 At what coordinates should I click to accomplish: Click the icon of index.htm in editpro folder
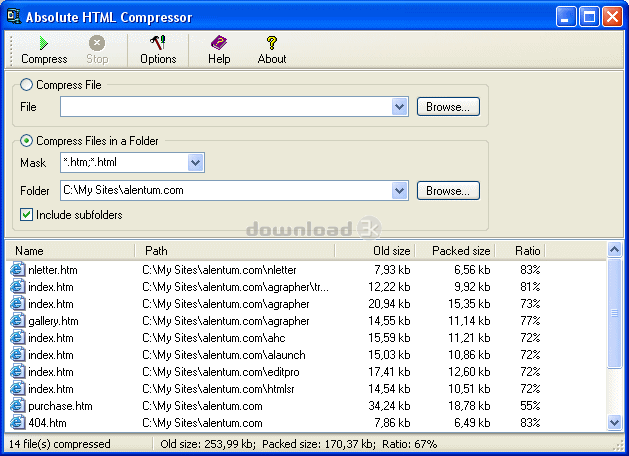17,371
